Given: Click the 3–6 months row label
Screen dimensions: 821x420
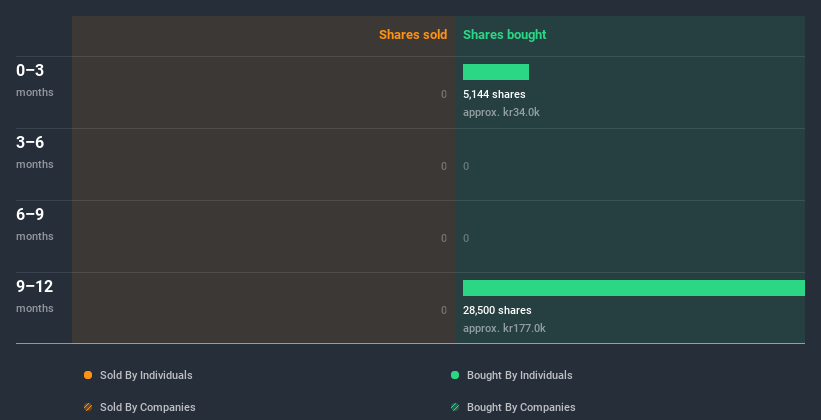Looking at the screenshot, I should [x=35, y=152].
